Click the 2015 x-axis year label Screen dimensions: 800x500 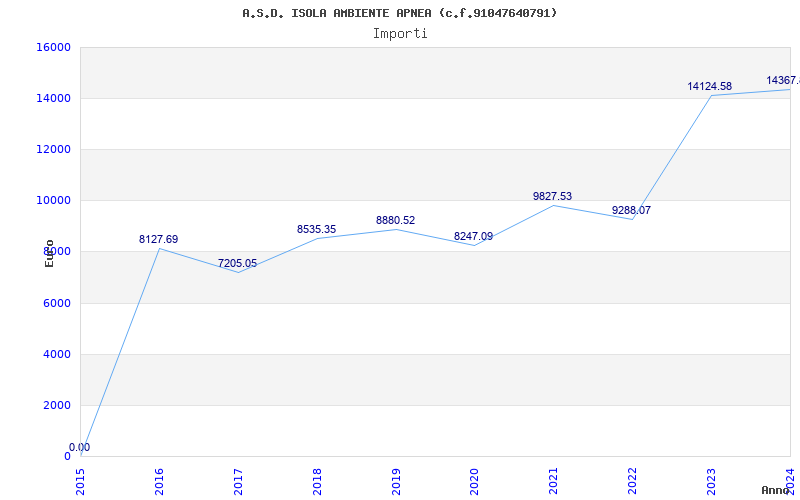click(81, 481)
